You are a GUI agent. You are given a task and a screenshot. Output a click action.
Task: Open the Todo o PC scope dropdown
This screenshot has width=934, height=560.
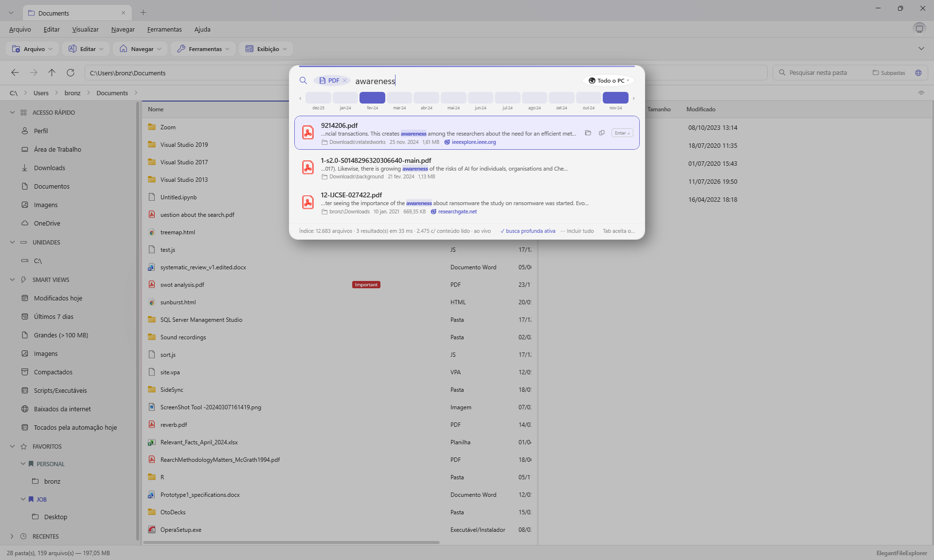coord(608,81)
